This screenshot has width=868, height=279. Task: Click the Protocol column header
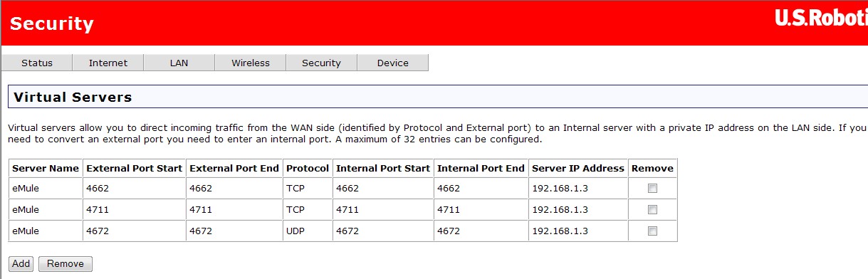(x=308, y=169)
